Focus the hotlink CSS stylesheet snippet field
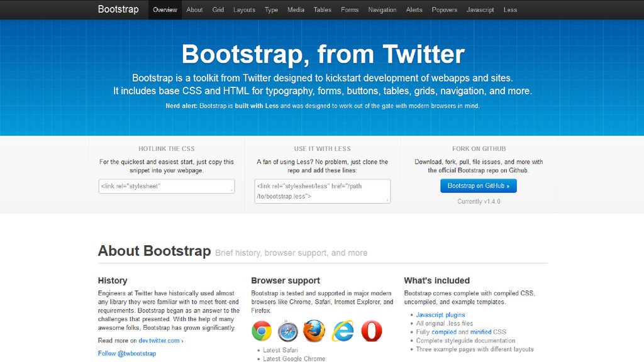The width and height of the screenshot is (644, 362). (x=167, y=186)
